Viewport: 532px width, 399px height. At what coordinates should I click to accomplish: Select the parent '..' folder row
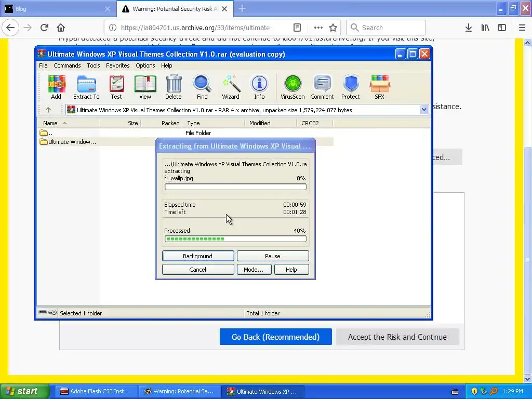185,133
